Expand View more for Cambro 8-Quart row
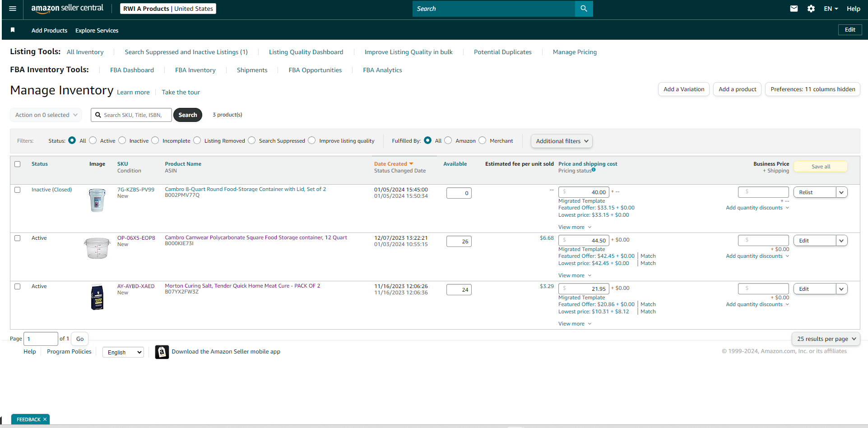Screen dimensions: 868x428 coord(575,227)
